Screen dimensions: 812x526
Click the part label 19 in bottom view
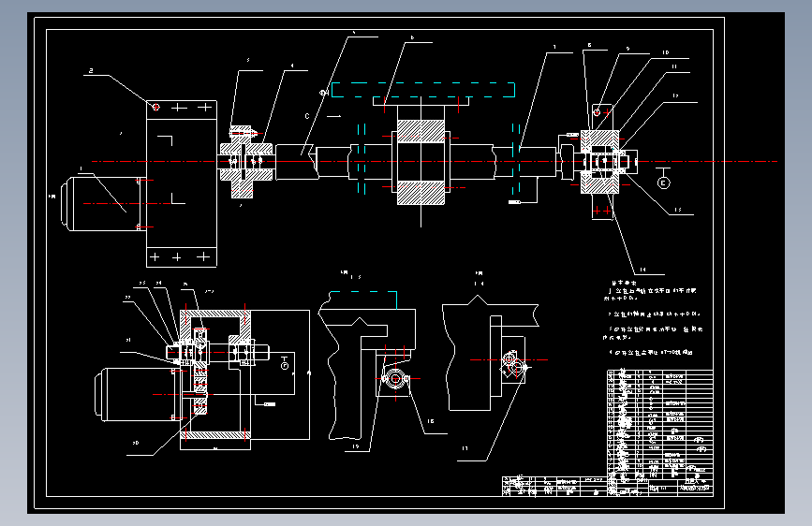[x=355, y=446]
